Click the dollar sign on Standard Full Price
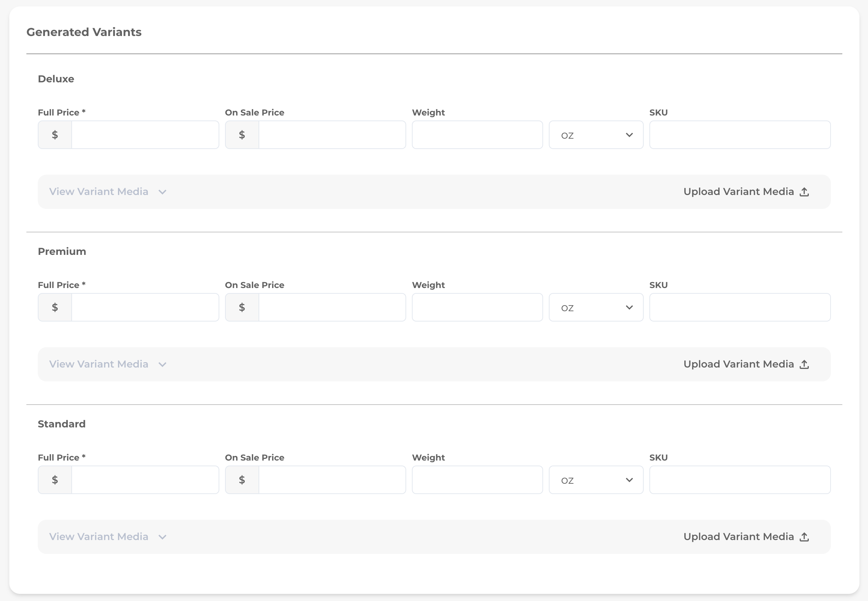Viewport: 868px width, 601px height. coord(55,480)
